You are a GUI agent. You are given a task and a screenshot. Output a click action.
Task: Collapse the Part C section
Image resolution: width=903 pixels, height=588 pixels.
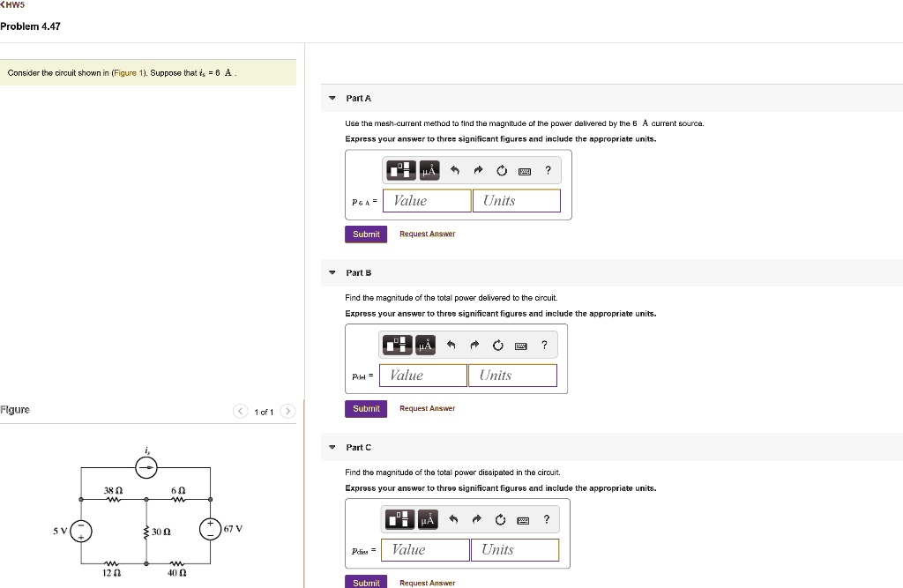coord(332,448)
